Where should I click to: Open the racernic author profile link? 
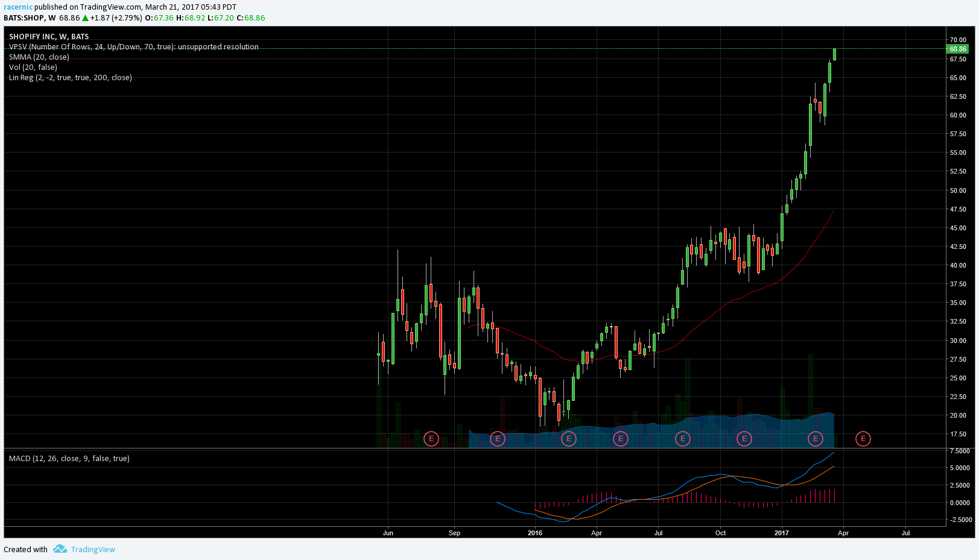coord(18,7)
